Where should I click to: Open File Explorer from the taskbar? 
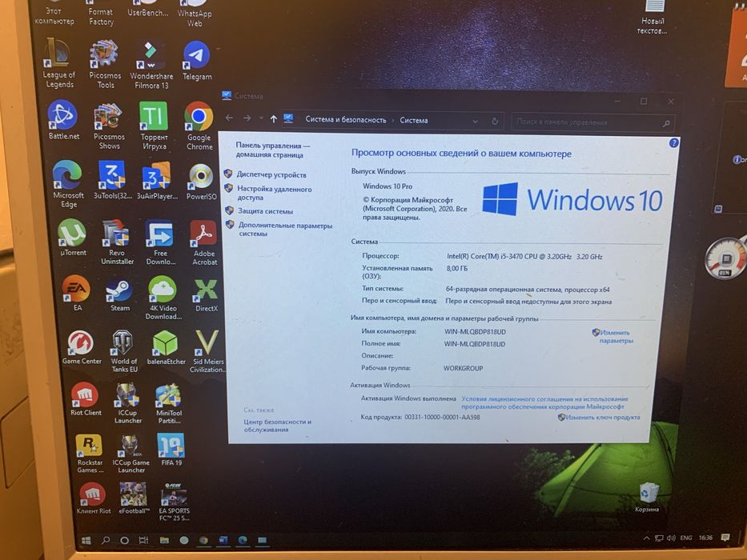(164, 540)
